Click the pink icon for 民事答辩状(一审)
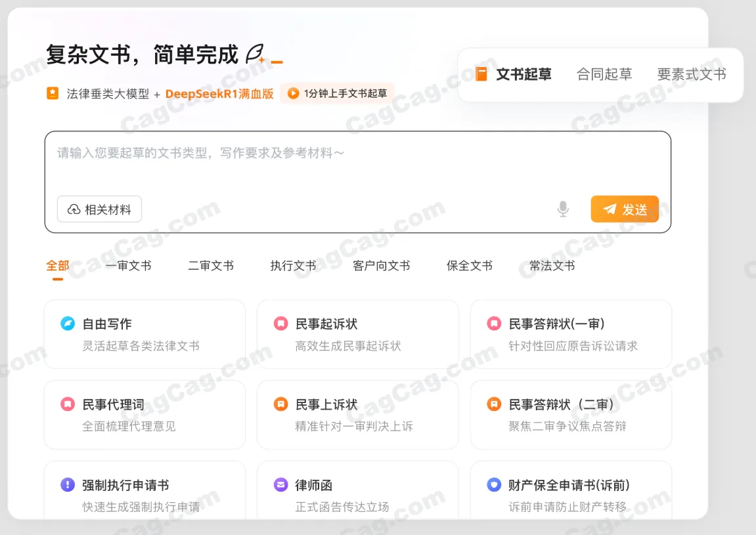 (x=494, y=324)
